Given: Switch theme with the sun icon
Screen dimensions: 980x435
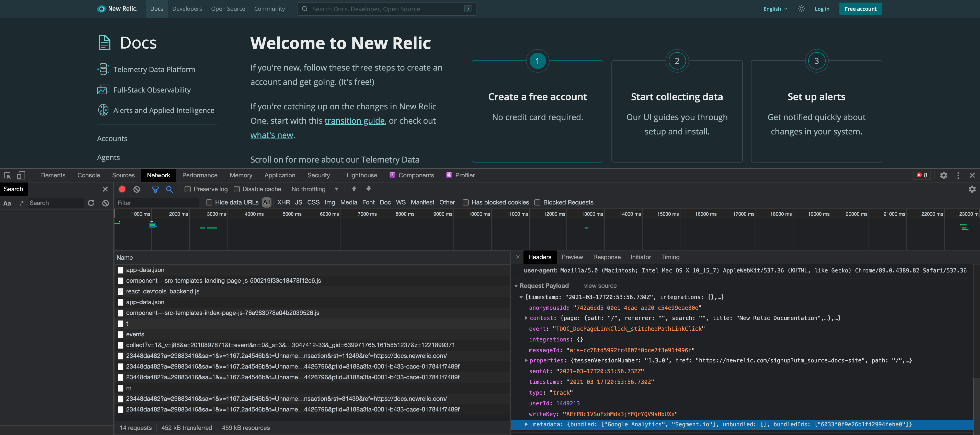Looking at the screenshot, I should pos(802,9).
